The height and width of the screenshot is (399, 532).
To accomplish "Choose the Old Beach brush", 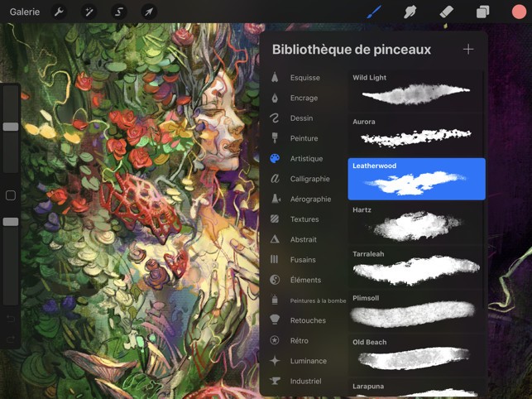I will (416, 355).
